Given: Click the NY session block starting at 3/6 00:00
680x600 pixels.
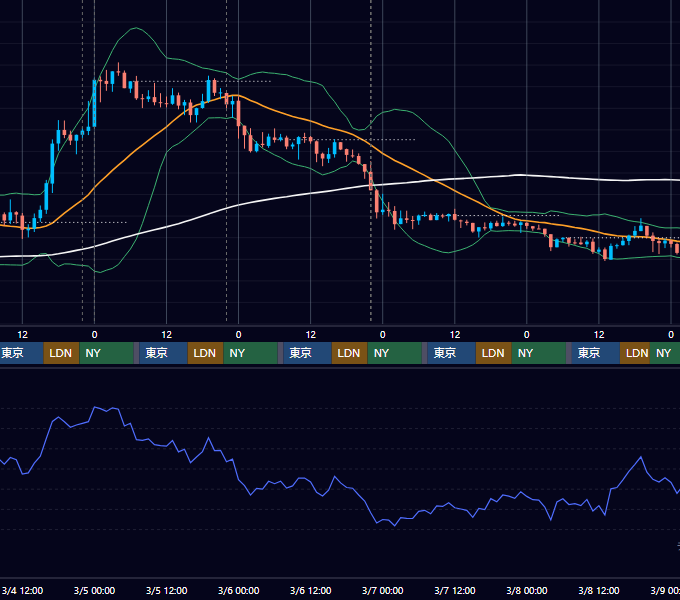Looking at the screenshot, I should click(x=250, y=353).
